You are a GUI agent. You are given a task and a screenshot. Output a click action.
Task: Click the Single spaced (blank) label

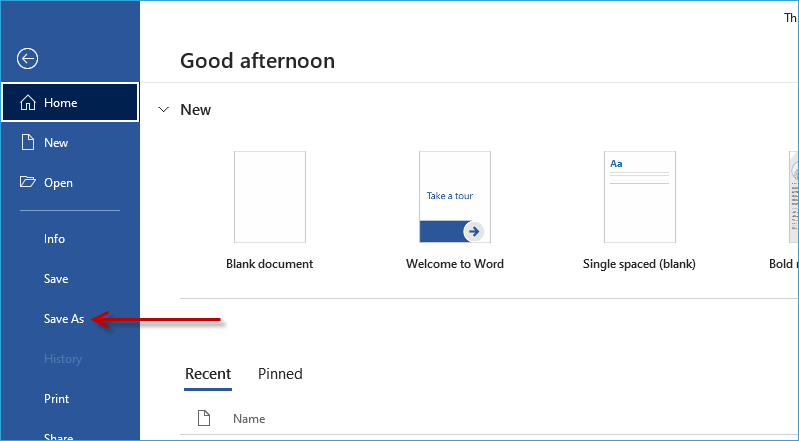pos(640,264)
